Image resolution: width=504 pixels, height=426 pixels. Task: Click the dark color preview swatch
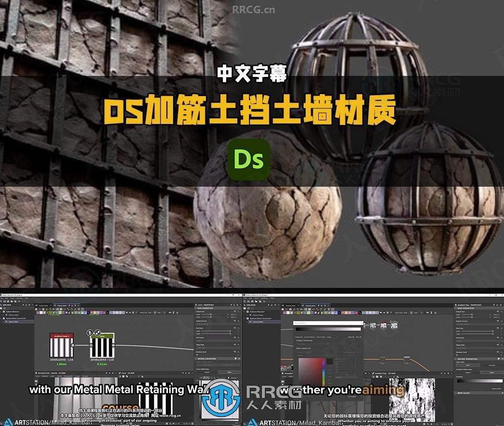[329, 361]
